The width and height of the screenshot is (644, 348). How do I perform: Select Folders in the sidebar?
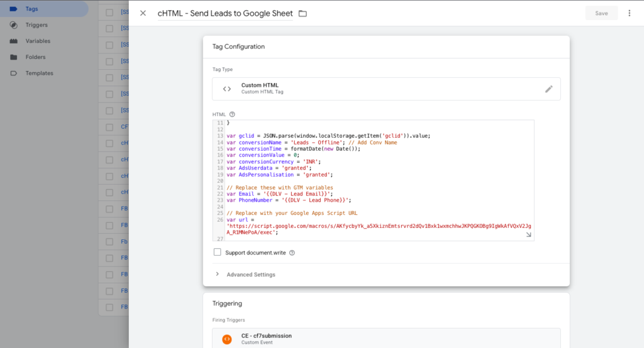click(35, 57)
